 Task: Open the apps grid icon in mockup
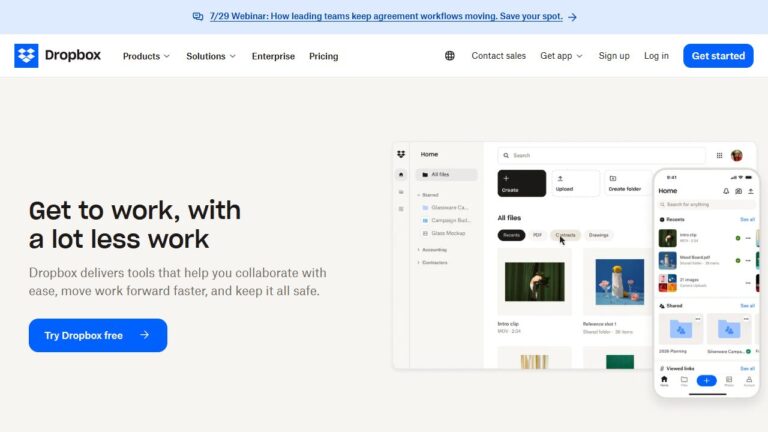pos(720,155)
